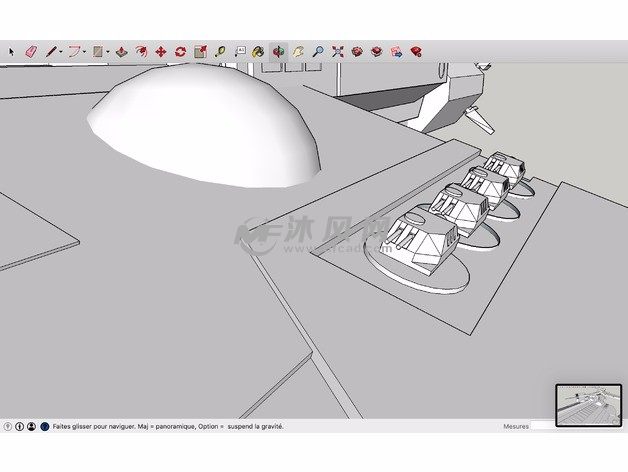Viewport: 628px width, 472px height.
Task: Select the Move tool with red arrows
Action: point(160,50)
